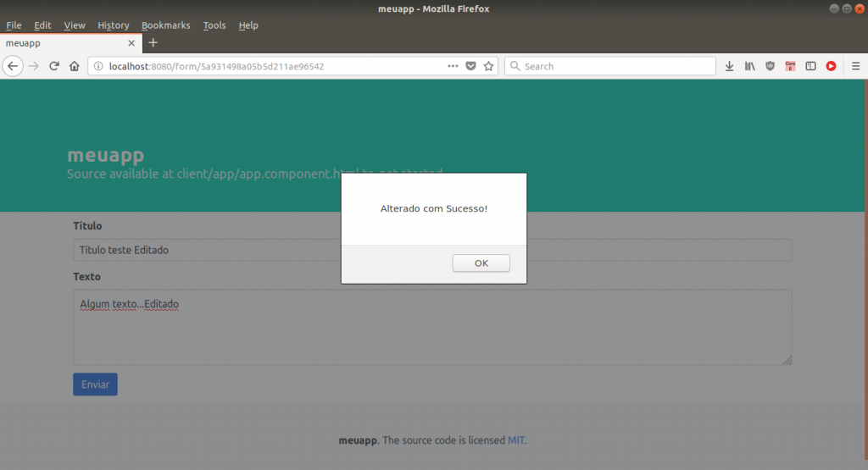The width and height of the screenshot is (868, 470).
Task: Open the uBlock shield extension icon
Action: pos(770,66)
